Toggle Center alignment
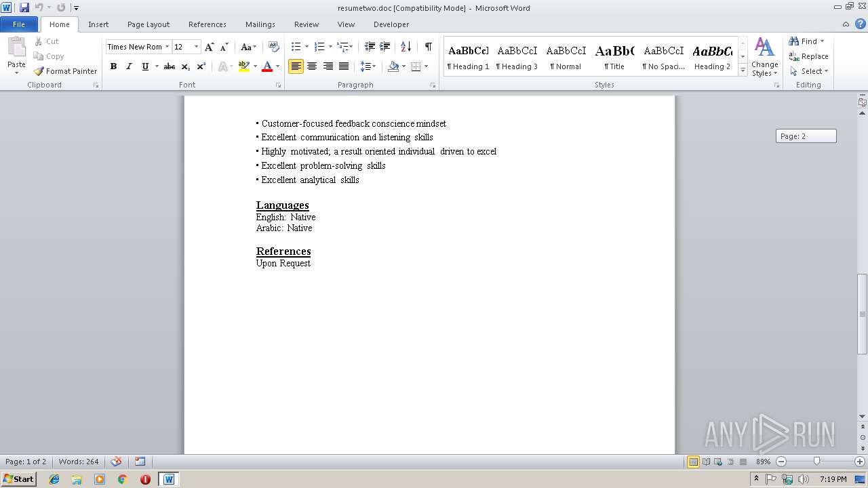This screenshot has height=488, width=868. click(312, 66)
